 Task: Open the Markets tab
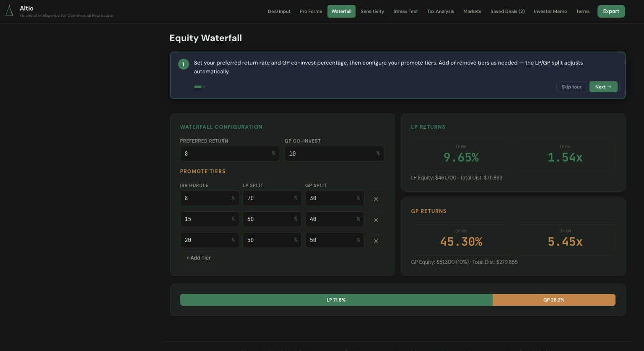(472, 11)
